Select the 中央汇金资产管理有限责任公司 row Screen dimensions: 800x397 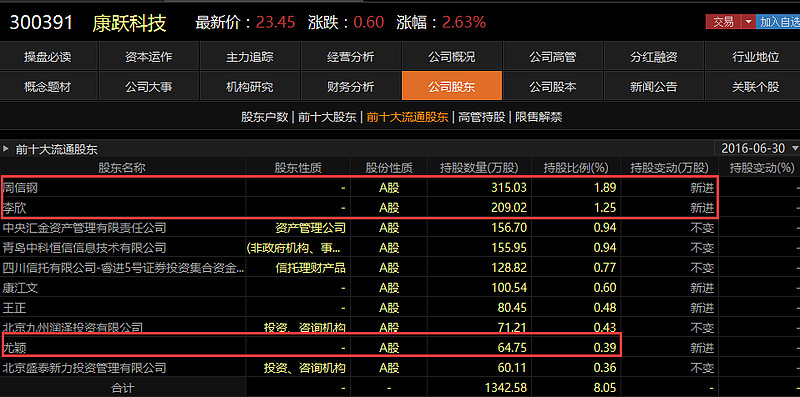pyautogui.click(x=400, y=228)
